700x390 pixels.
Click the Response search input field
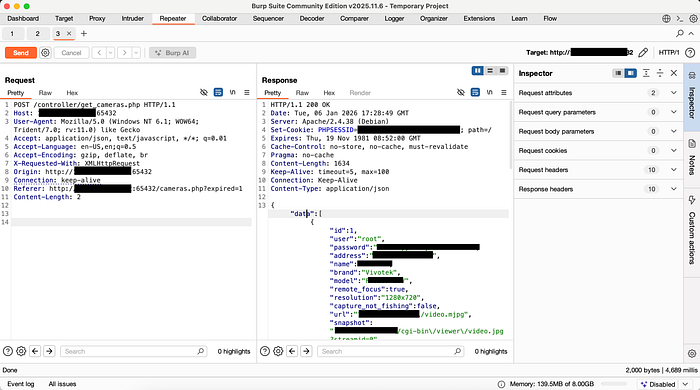pyautogui.click(x=390, y=351)
